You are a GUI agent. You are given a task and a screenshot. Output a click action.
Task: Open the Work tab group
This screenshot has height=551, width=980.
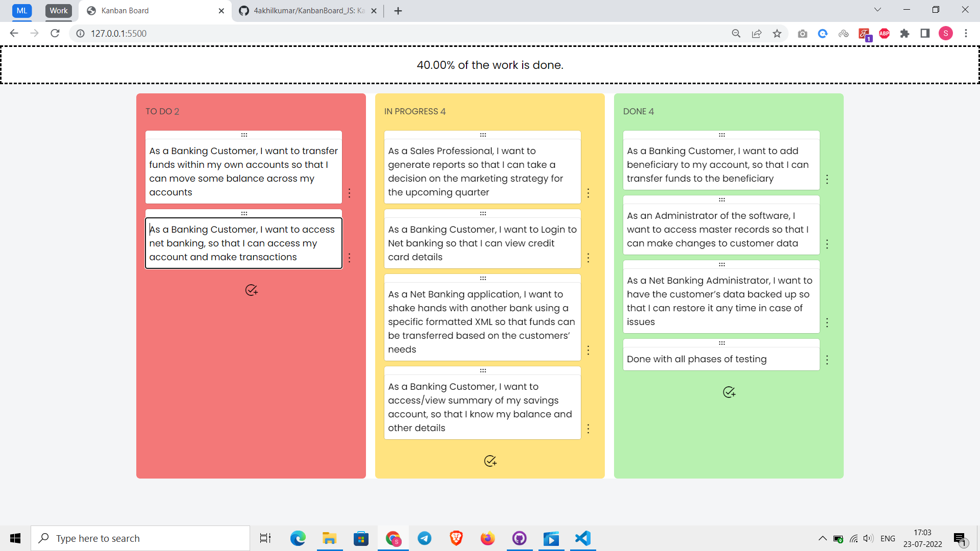tap(59, 11)
